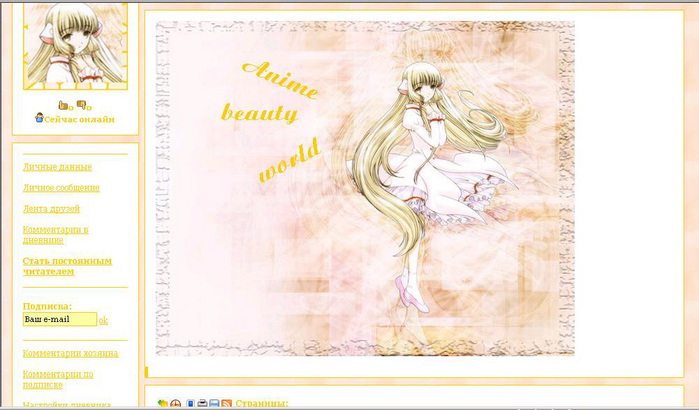
Task: Click the green-yellow arrows icon before Страницы
Action: tap(163, 403)
